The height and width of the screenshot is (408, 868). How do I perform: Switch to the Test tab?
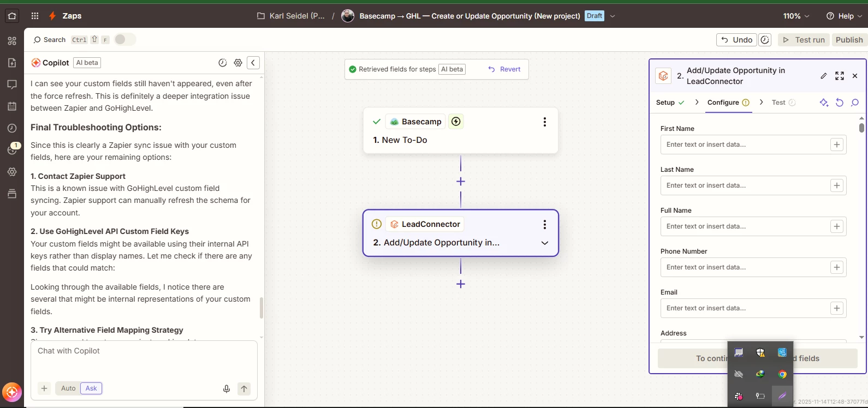[x=783, y=103]
